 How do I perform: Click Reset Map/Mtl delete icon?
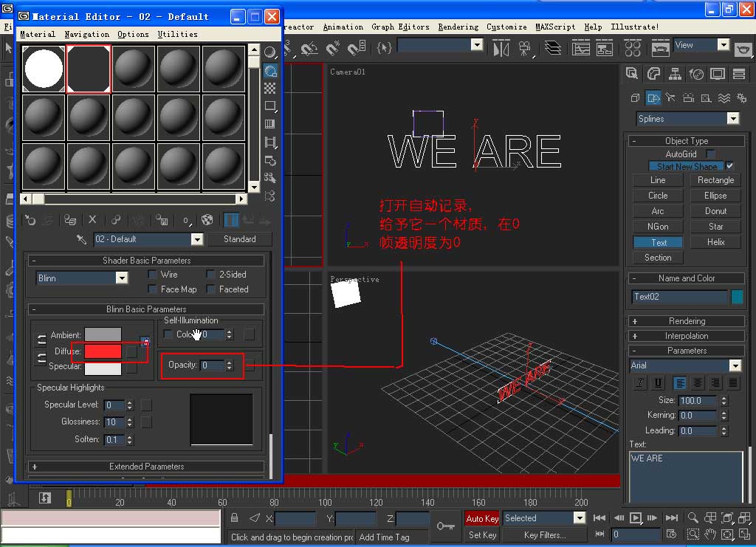[x=92, y=220]
